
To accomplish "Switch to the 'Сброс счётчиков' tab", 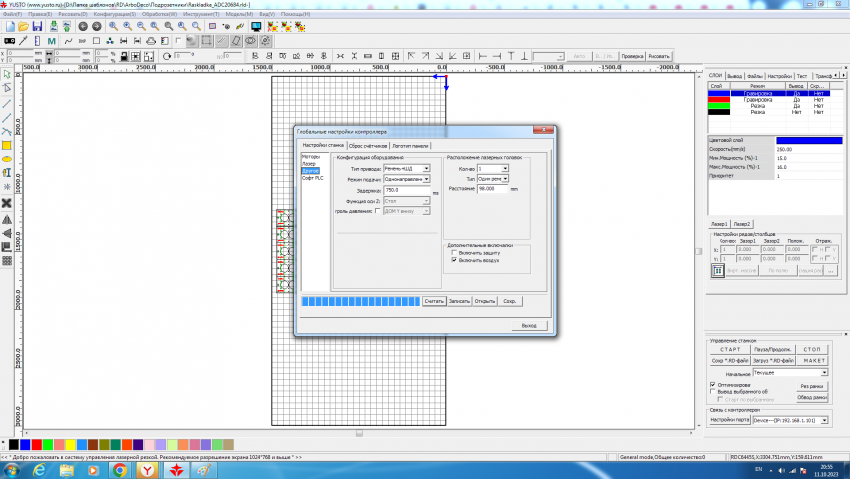I will point(367,145).
